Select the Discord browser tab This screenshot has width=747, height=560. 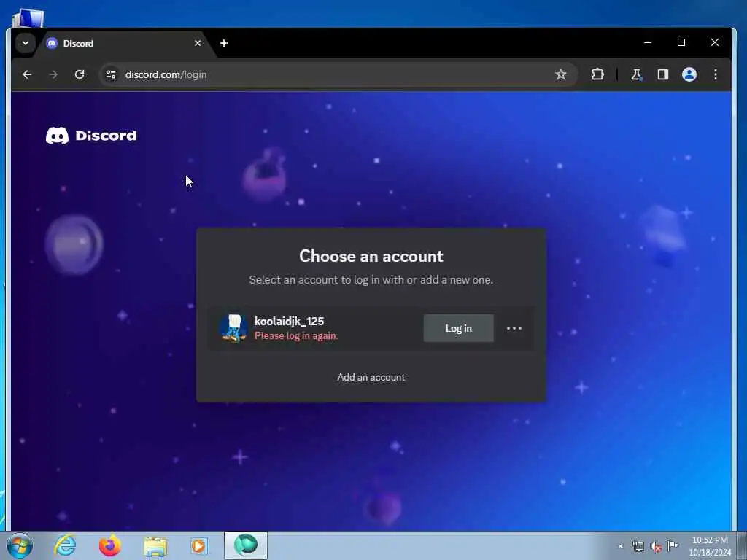[x=125, y=43]
